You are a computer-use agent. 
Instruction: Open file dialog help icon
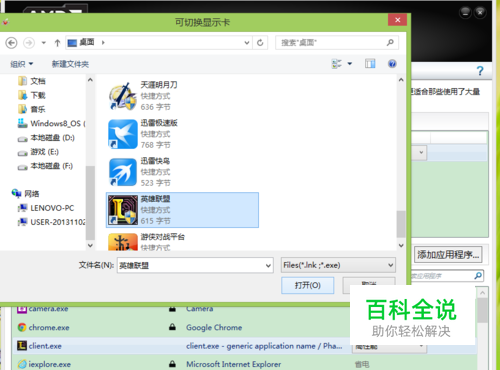coord(392,64)
